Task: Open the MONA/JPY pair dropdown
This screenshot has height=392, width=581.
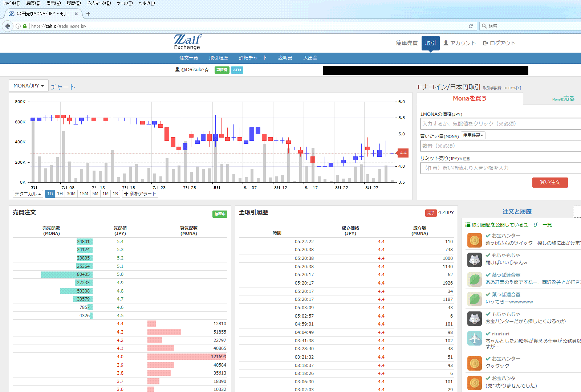Action: point(29,86)
